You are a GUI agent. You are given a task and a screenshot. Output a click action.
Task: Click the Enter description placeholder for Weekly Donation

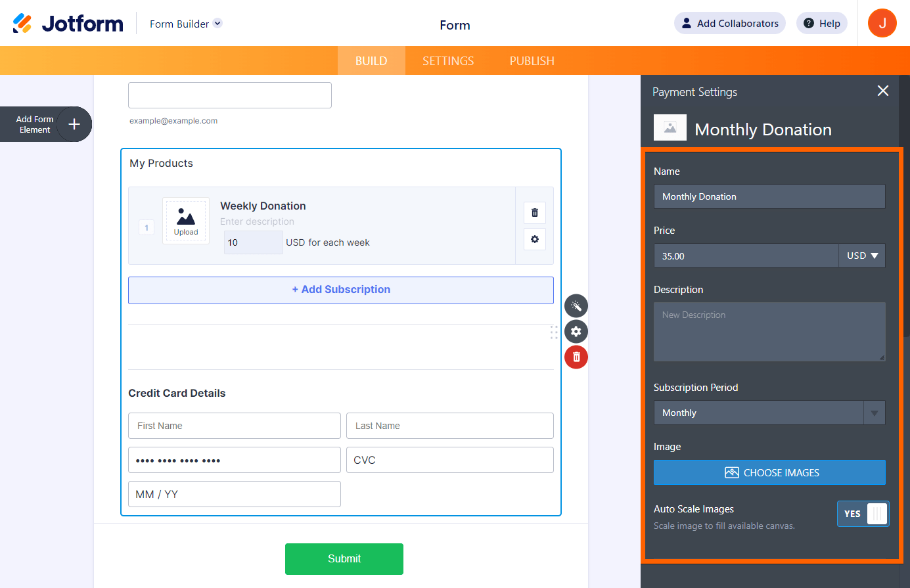tap(257, 222)
